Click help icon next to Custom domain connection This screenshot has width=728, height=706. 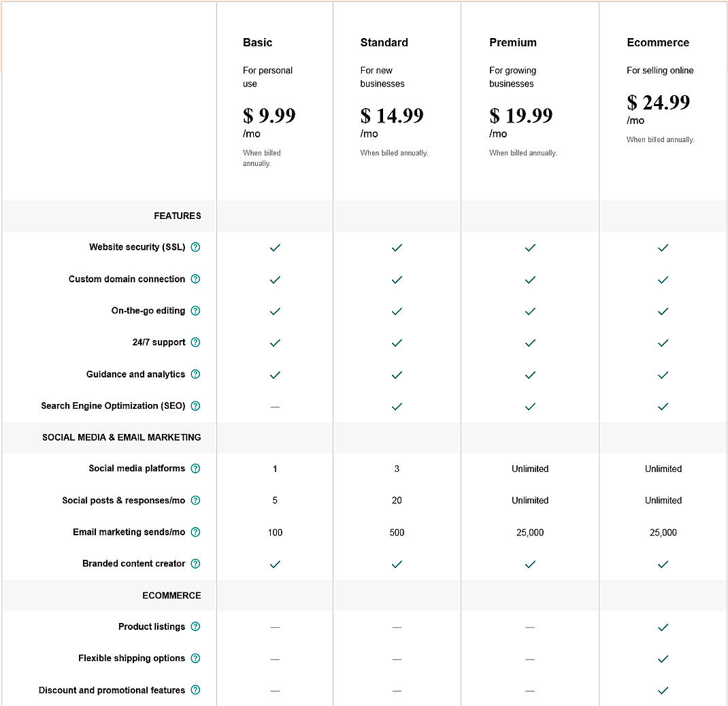click(x=195, y=279)
